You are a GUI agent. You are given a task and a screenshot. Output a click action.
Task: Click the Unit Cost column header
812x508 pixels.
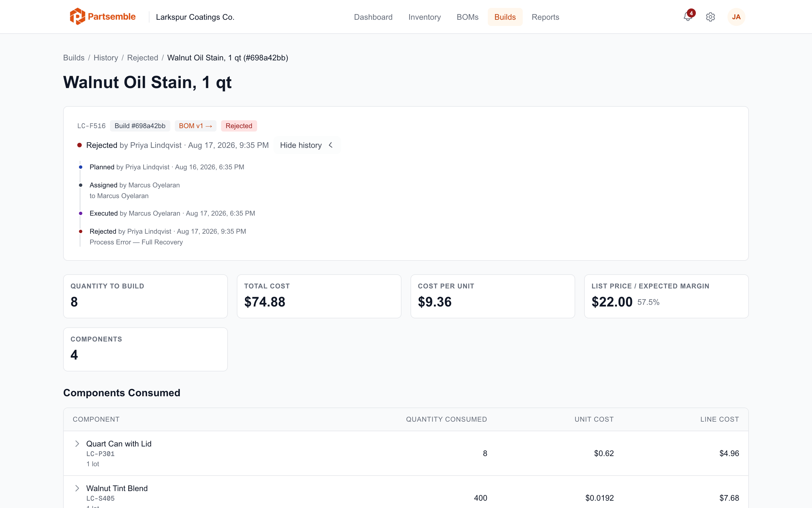594,419
